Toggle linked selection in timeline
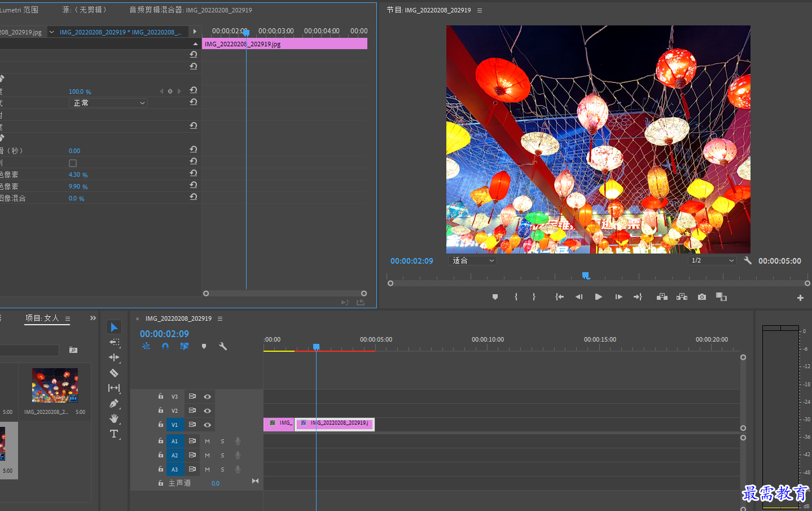This screenshot has width=812, height=511. pyautogui.click(x=185, y=346)
